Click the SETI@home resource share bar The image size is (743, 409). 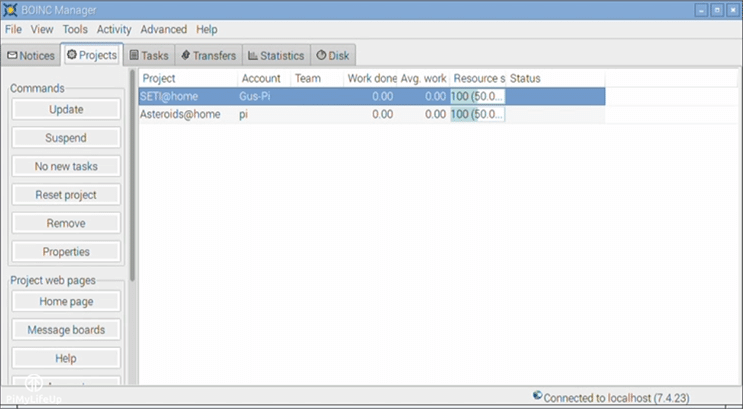point(477,96)
